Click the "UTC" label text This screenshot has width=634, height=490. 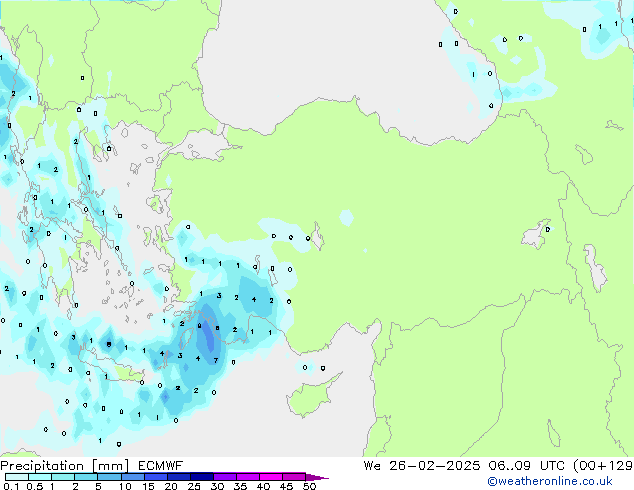pos(553,466)
